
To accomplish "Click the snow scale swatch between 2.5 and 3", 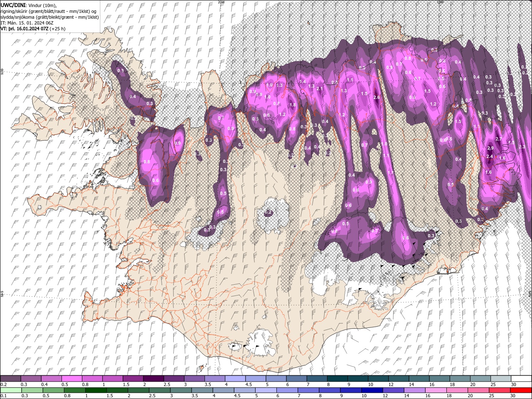I will click(173, 379).
